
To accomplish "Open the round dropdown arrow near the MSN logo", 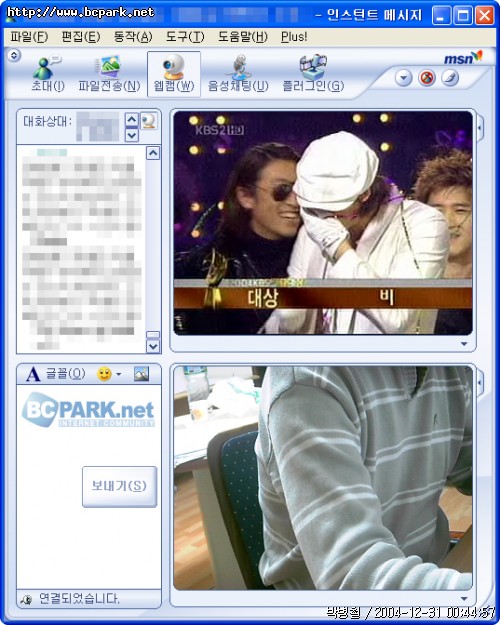I will point(404,78).
